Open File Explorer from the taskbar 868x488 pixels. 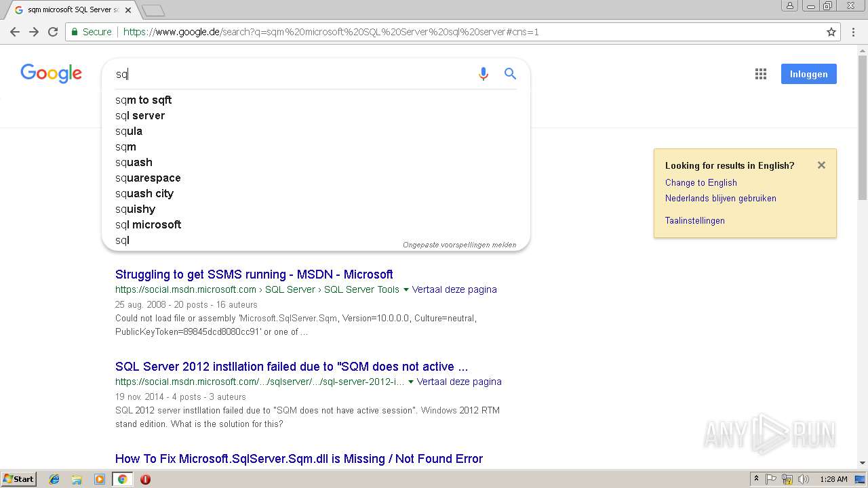pyautogui.click(x=77, y=479)
